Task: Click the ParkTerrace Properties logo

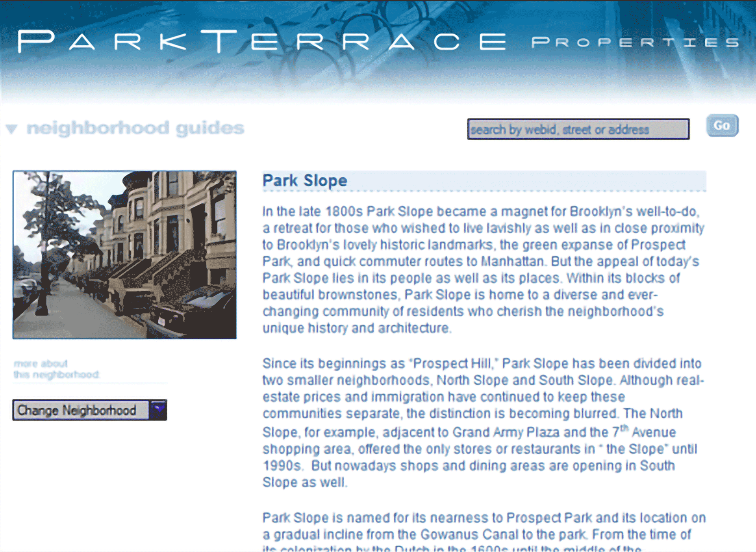Action: tap(260, 41)
